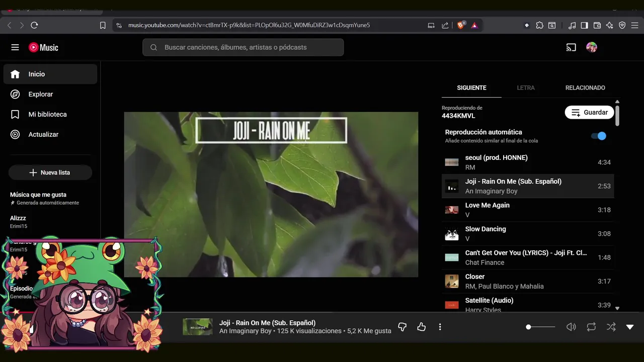The image size is (644, 362).
Task: Open Brave VPN shield icon
Action: pyautogui.click(x=622, y=25)
